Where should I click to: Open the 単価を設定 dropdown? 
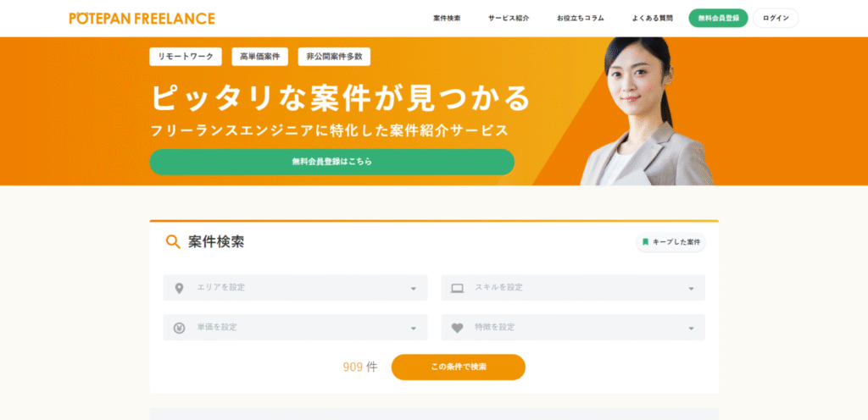(x=295, y=327)
